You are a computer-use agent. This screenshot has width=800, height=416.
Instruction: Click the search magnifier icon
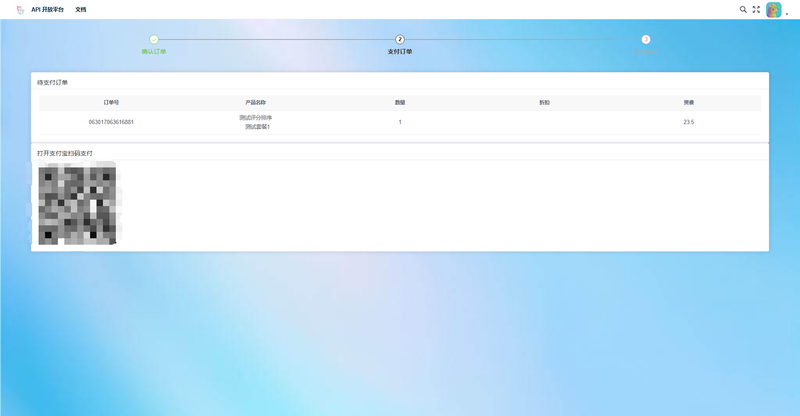pos(743,9)
